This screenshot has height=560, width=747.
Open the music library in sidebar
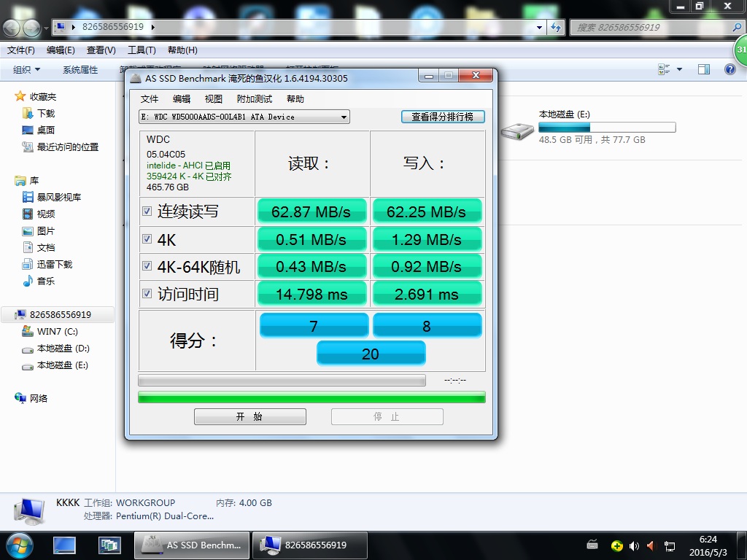click(x=45, y=281)
